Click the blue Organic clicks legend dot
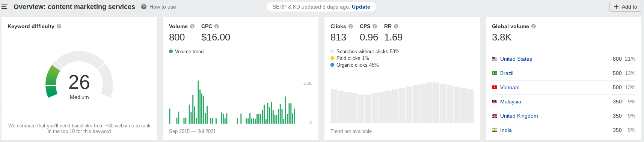Image resolution: width=644 pixels, height=142 pixels. 332,65
